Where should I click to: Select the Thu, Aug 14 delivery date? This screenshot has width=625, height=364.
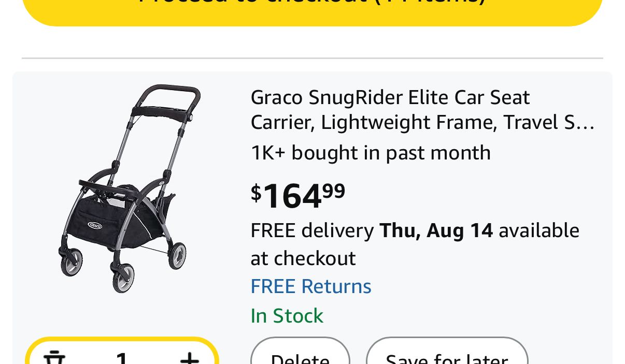click(x=436, y=230)
